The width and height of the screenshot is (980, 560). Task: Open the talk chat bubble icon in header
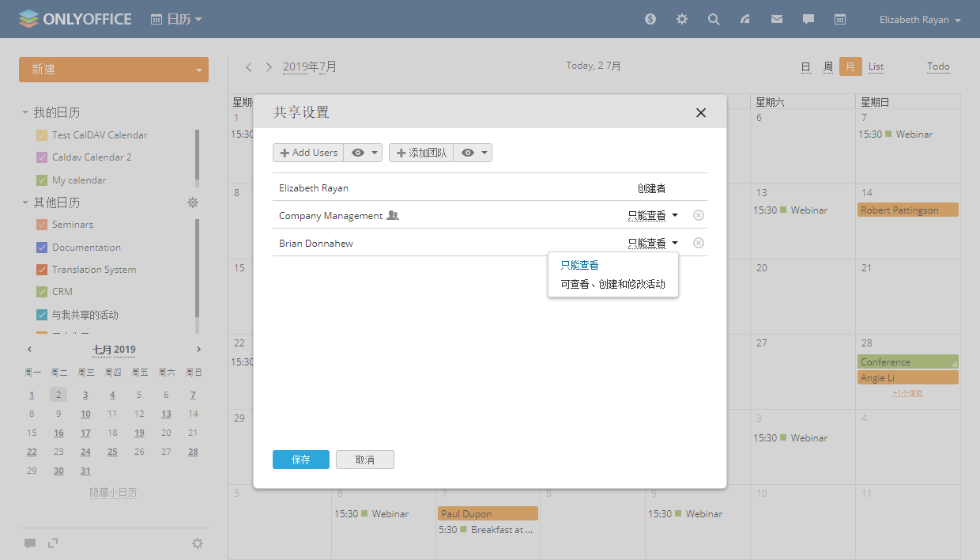coord(808,19)
